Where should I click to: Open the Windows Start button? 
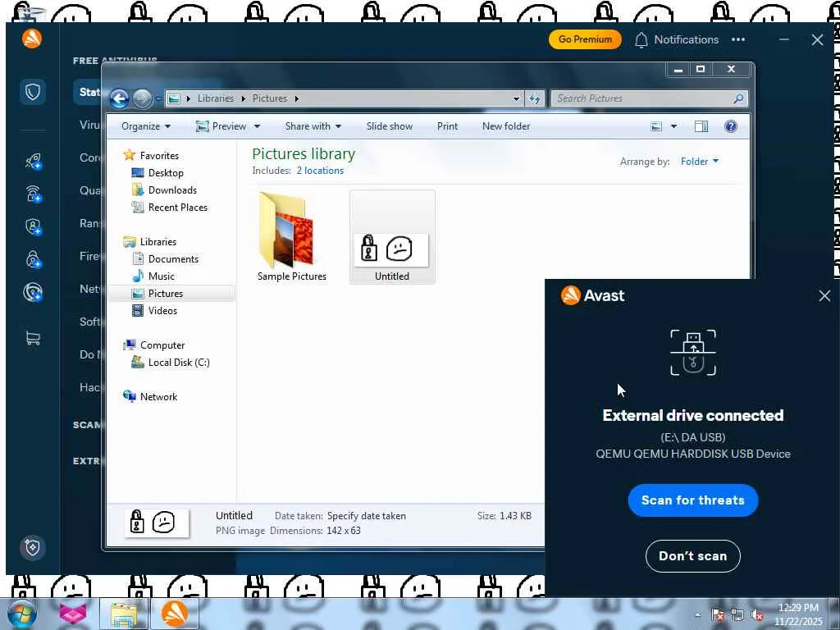click(21, 614)
